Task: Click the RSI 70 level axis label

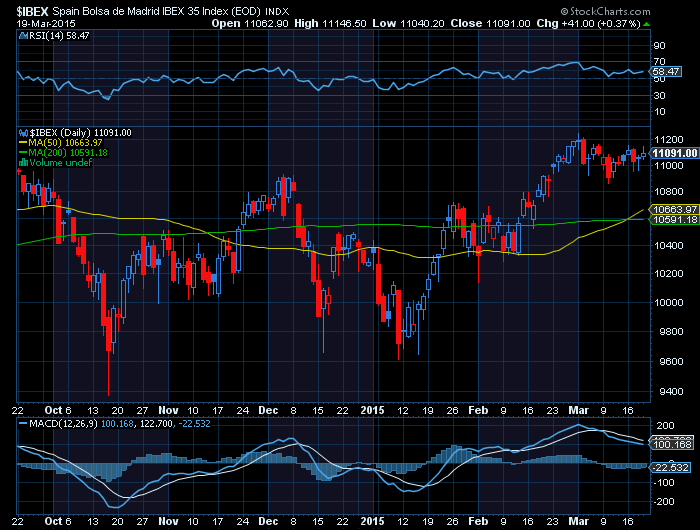Action: click(659, 62)
